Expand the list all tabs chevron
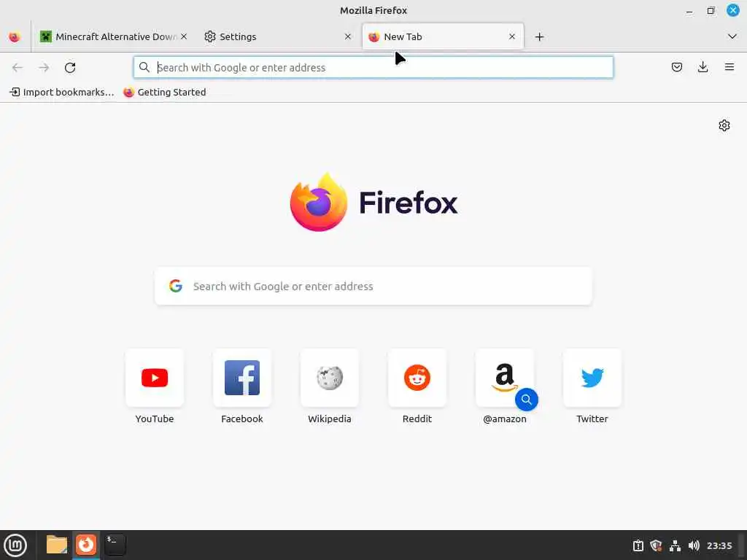The height and width of the screenshot is (560, 747). pos(732,36)
